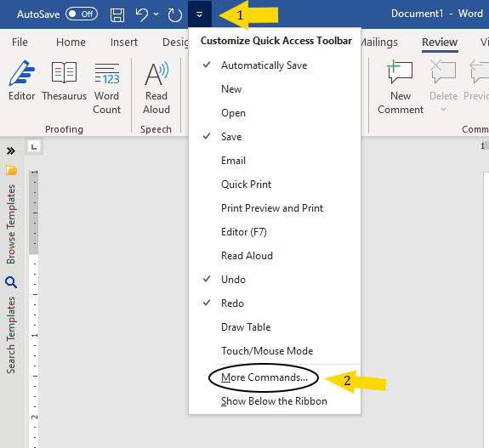Click the Search Templates magnifier icon
This screenshot has height=448, width=489.
11,282
